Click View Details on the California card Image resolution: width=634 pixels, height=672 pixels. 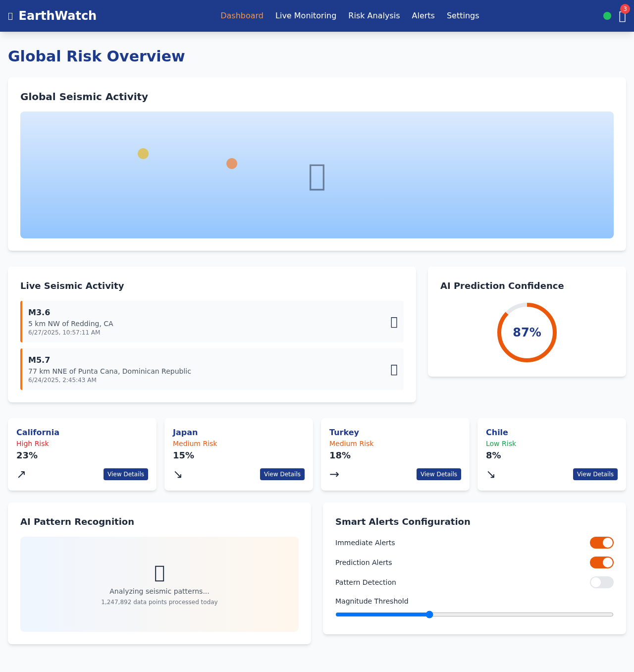[x=125, y=474]
